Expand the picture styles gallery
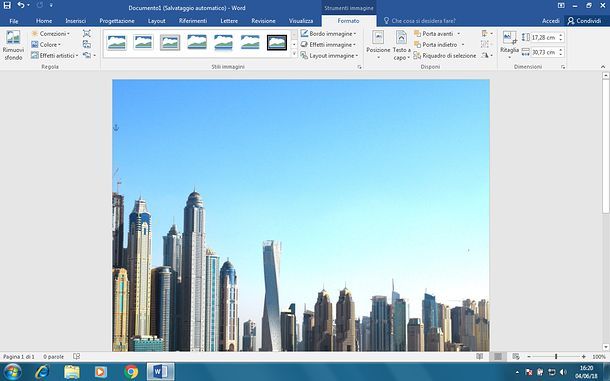The image size is (610, 381). pyautogui.click(x=294, y=54)
